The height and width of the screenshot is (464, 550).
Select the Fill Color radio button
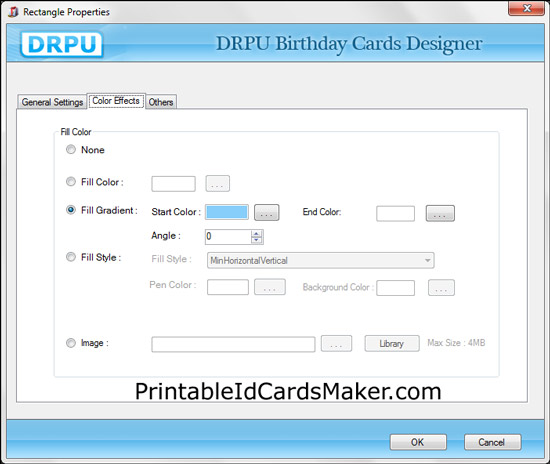(71, 182)
